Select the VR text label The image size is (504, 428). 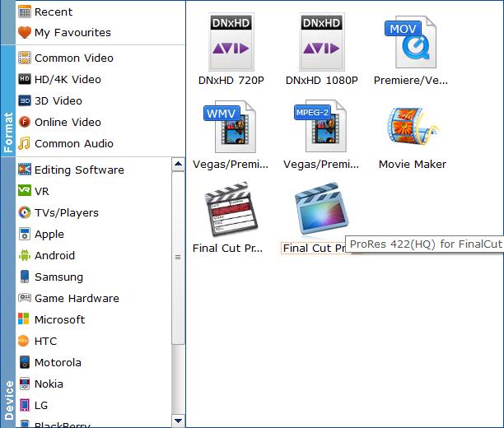(x=42, y=191)
